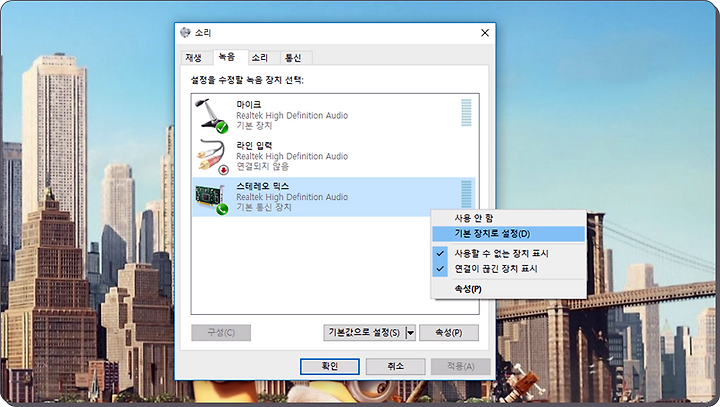The height and width of the screenshot is (407, 720).
Task: Toggle 연결이 끊긴 장치 표시 option
Action: (508, 269)
